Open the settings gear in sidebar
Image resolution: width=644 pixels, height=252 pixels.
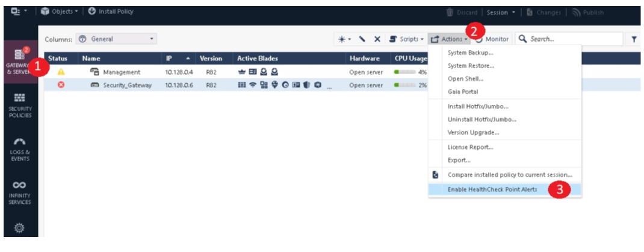20,227
